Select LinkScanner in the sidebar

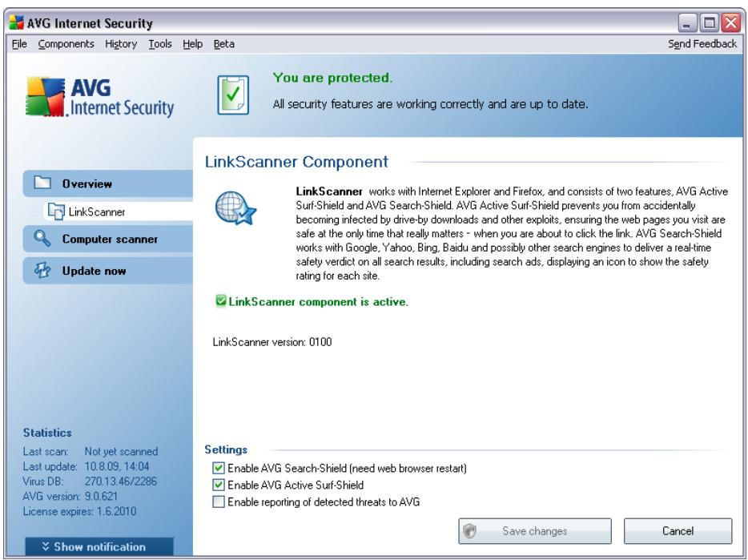[x=119, y=211]
